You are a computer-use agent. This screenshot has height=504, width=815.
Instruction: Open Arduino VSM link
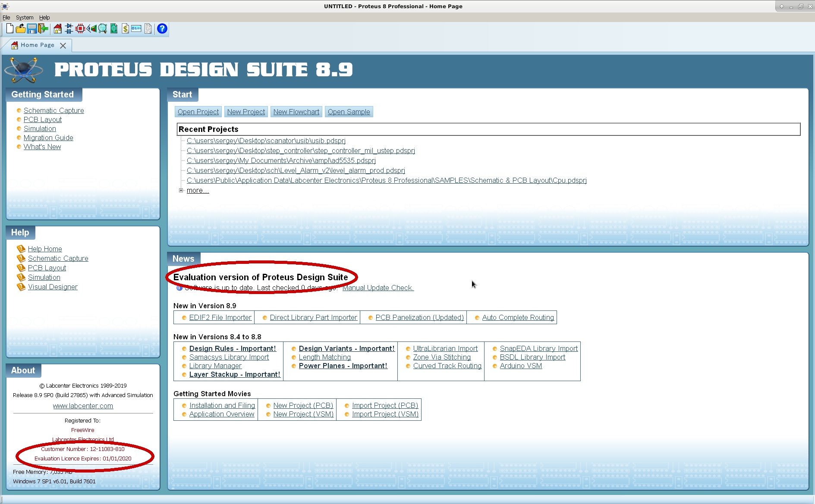click(x=521, y=366)
